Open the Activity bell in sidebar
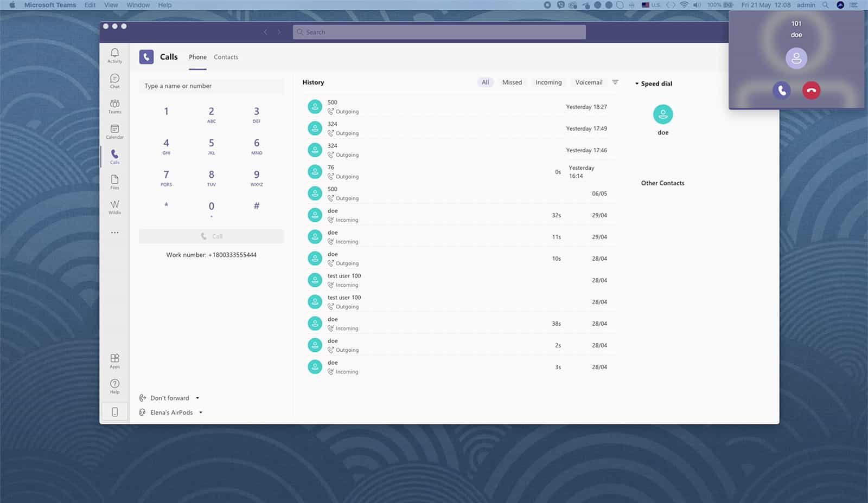Image resolution: width=868 pixels, height=503 pixels. pos(114,55)
